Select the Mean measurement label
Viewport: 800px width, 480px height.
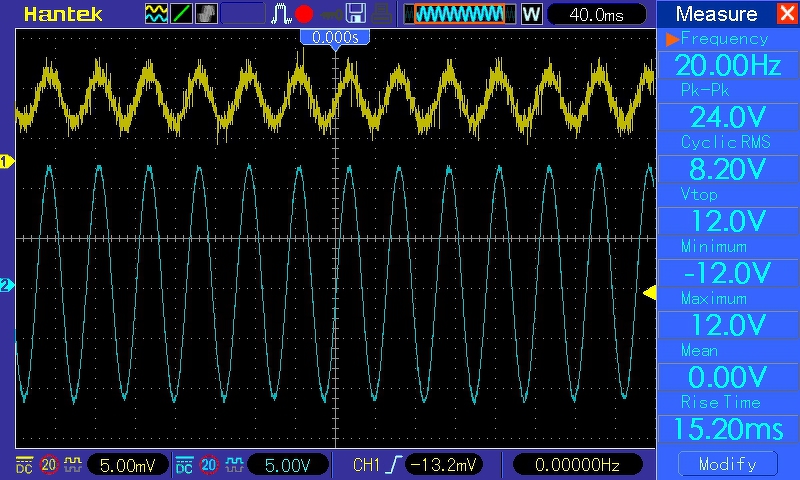(699, 351)
